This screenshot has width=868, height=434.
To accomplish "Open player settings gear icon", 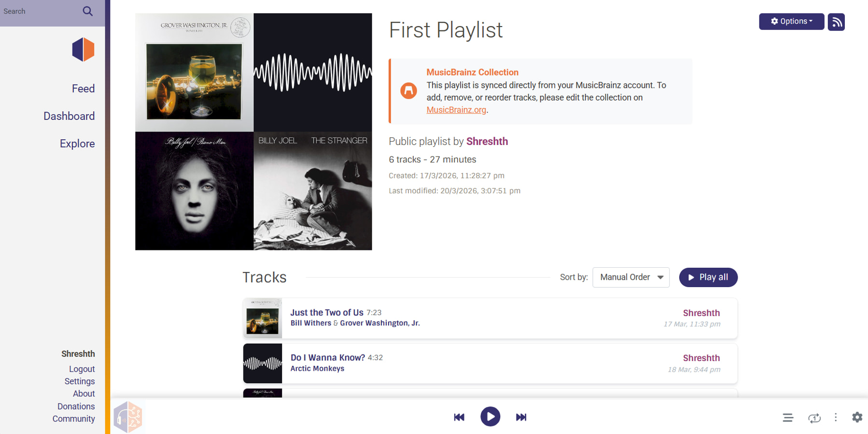I will (857, 417).
